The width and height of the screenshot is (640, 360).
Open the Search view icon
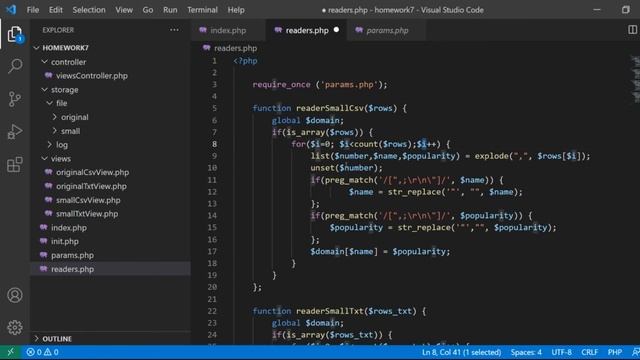click(15, 66)
